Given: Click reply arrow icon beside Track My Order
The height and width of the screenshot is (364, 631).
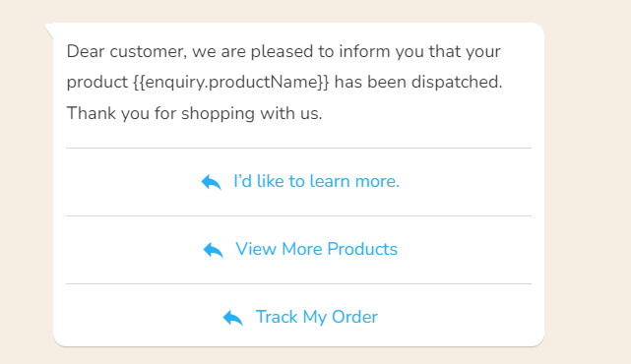Looking at the screenshot, I should (233, 318).
